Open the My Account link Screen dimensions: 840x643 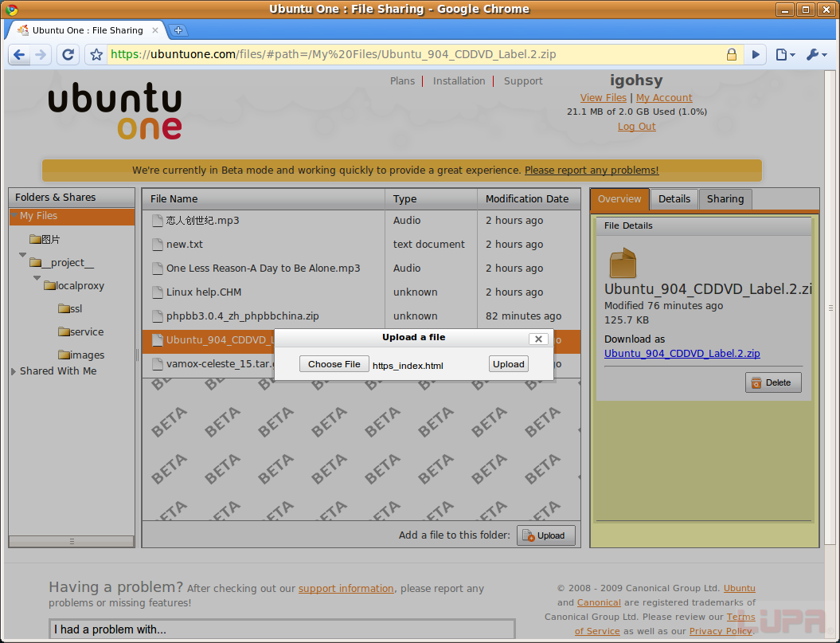664,97
